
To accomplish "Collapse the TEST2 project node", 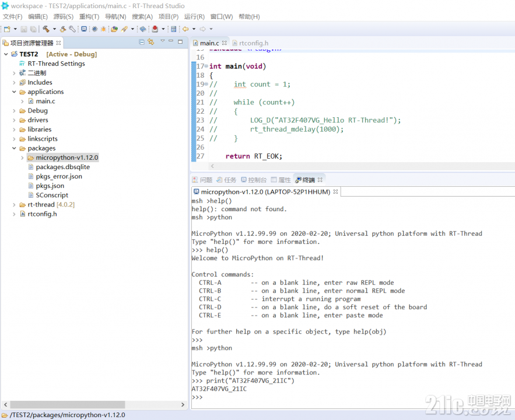I will [x=6, y=54].
